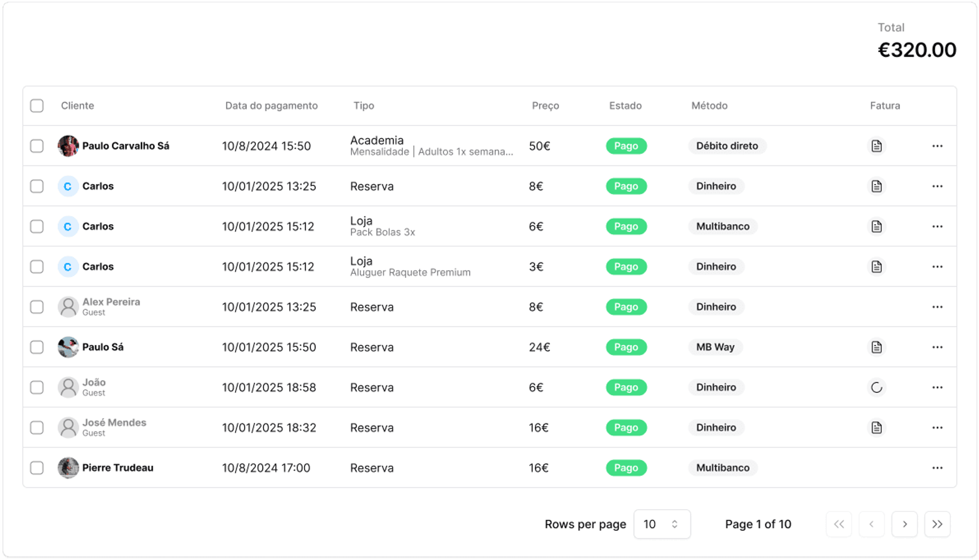Select the Paulo Carvalho Sá row checkbox
979x560 pixels.
[37, 146]
